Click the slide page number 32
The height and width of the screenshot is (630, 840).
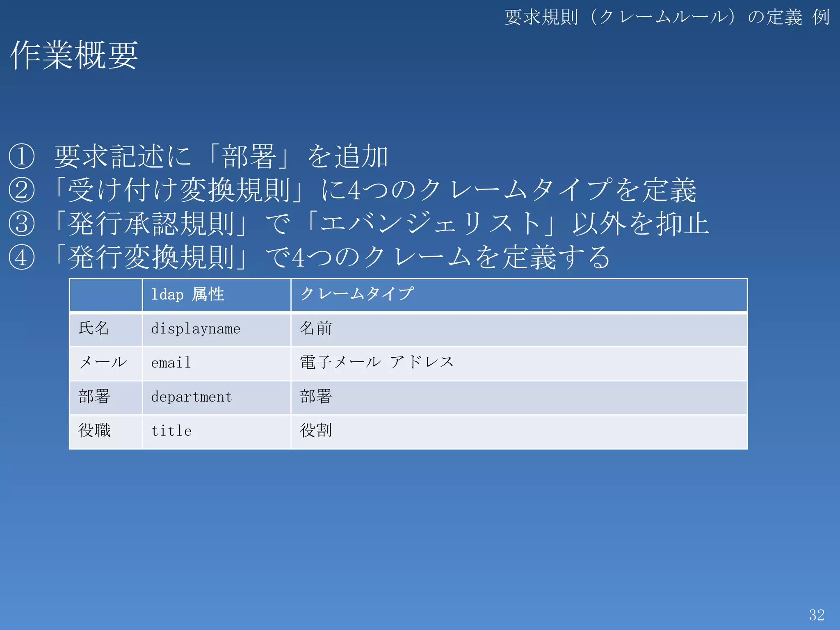coord(817,615)
